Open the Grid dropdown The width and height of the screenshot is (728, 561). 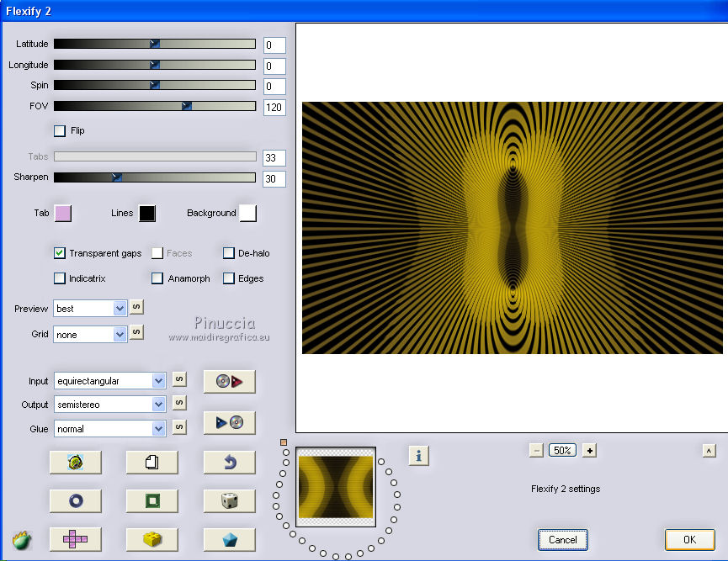tap(91, 334)
